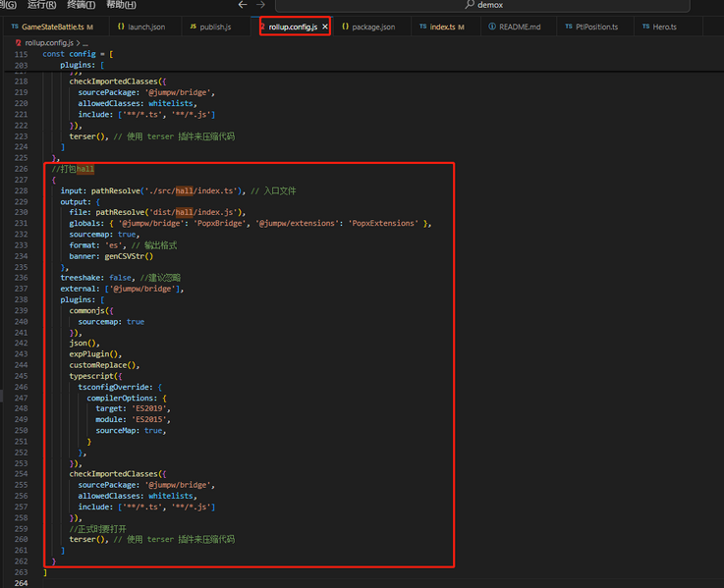
Task: Open the PtlPosition.ts tab
Action: (596, 27)
